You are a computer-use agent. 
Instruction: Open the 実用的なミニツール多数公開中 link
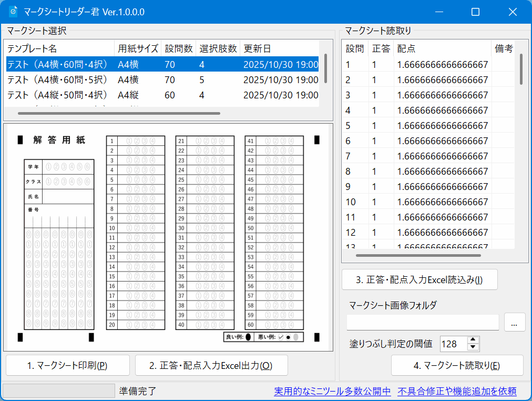coord(331,391)
